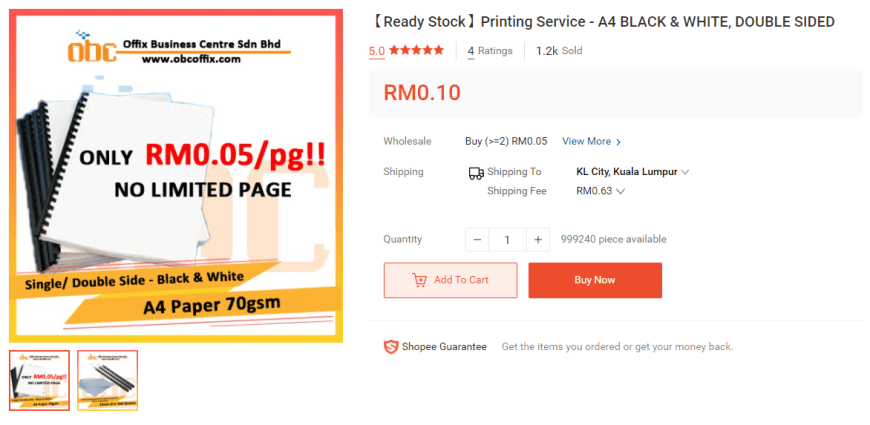Open the main product image
The height and width of the screenshot is (425, 870).
click(x=176, y=176)
